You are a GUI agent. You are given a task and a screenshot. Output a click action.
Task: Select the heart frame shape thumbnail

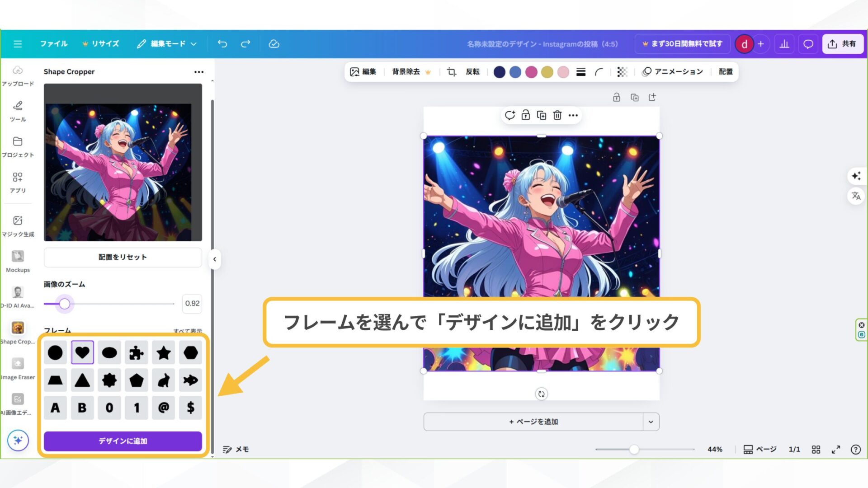[82, 352]
